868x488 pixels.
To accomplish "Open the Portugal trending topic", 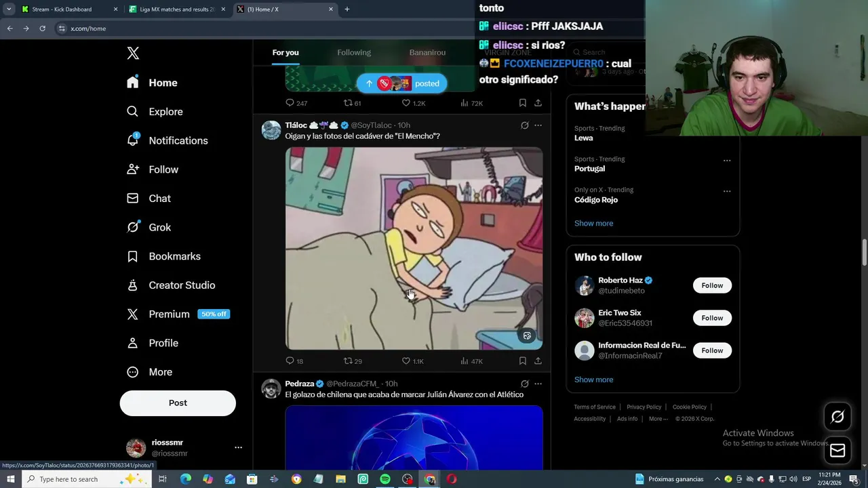I will coord(589,168).
